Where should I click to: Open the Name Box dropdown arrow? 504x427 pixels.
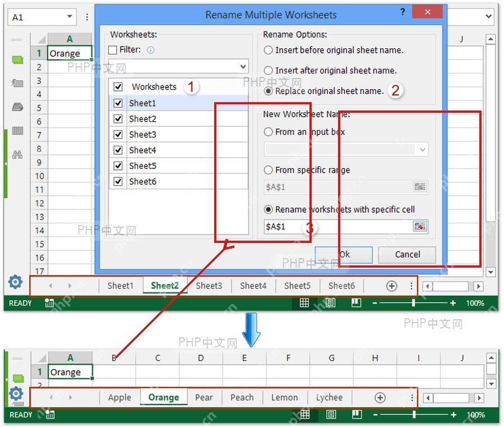coord(70,17)
